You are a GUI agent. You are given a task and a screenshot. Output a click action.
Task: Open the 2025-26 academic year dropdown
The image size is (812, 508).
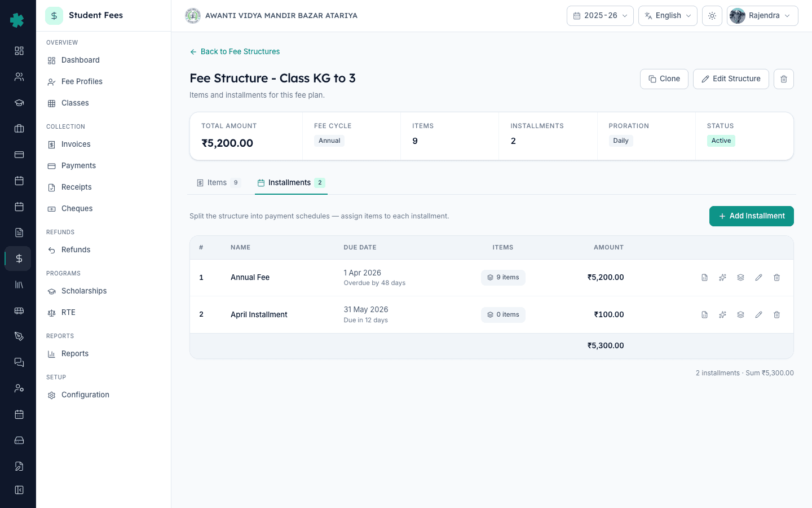click(600, 16)
